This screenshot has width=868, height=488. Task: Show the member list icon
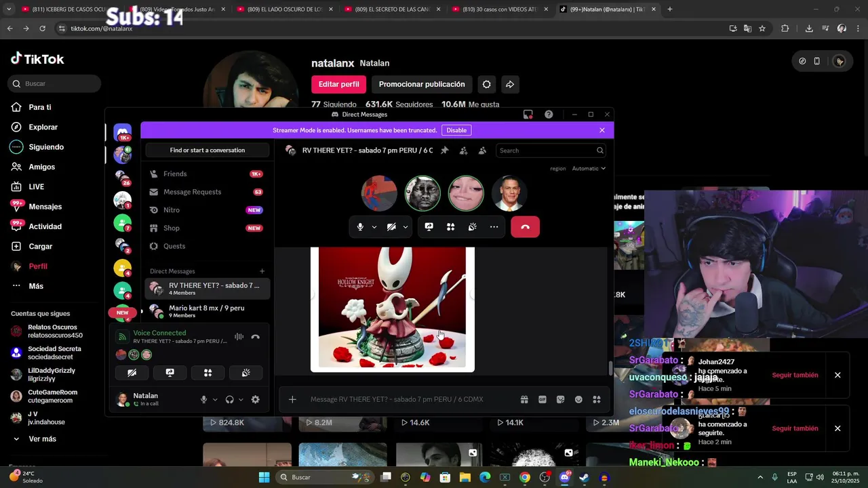[x=482, y=150]
